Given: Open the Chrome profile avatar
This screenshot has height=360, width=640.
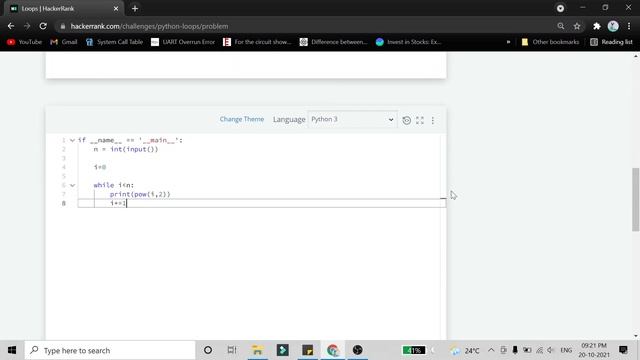Looking at the screenshot, I should click(613, 26).
